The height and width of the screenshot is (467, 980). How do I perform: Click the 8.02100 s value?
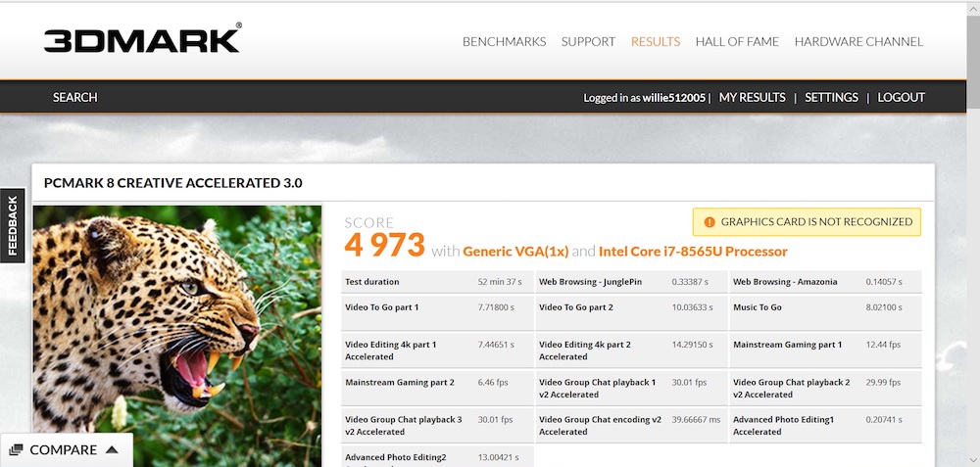click(x=884, y=307)
